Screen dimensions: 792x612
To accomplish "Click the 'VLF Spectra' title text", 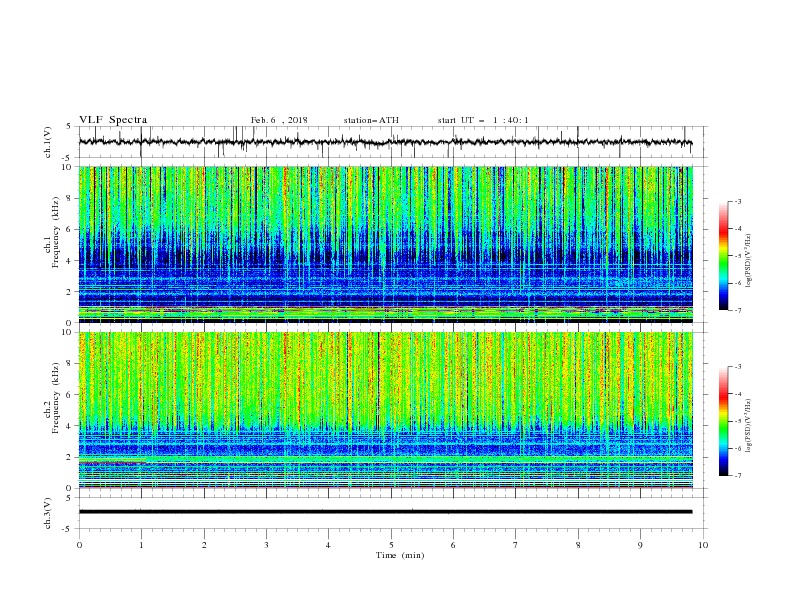I will click(x=113, y=120).
